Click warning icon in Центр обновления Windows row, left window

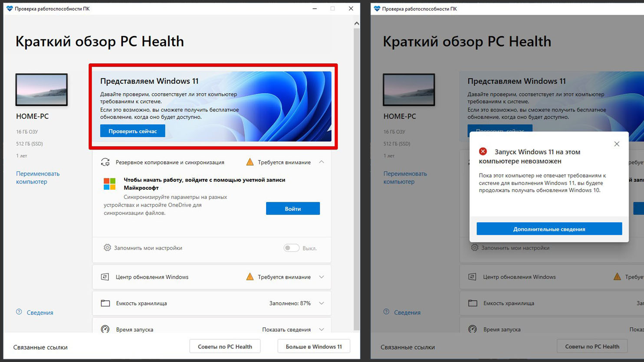(x=250, y=277)
